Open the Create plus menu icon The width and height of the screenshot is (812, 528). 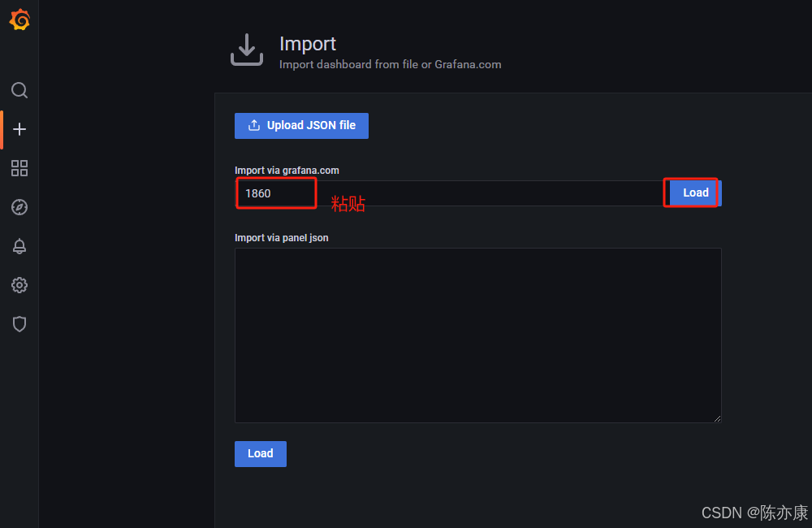point(19,129)
